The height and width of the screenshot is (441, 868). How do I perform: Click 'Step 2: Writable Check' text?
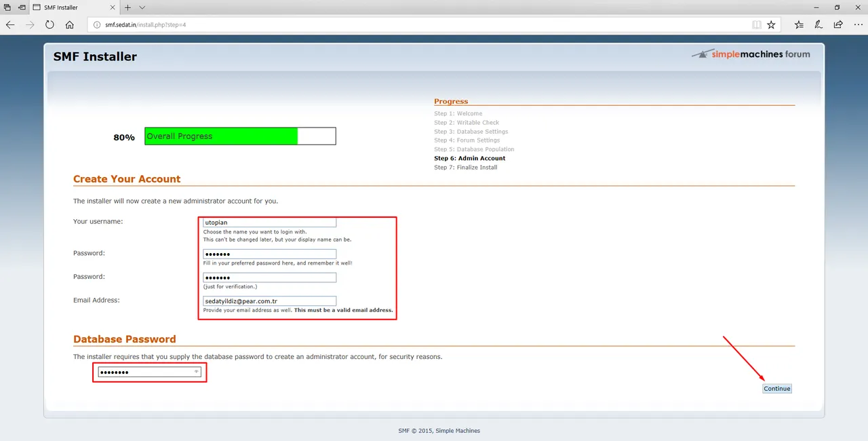467,123
